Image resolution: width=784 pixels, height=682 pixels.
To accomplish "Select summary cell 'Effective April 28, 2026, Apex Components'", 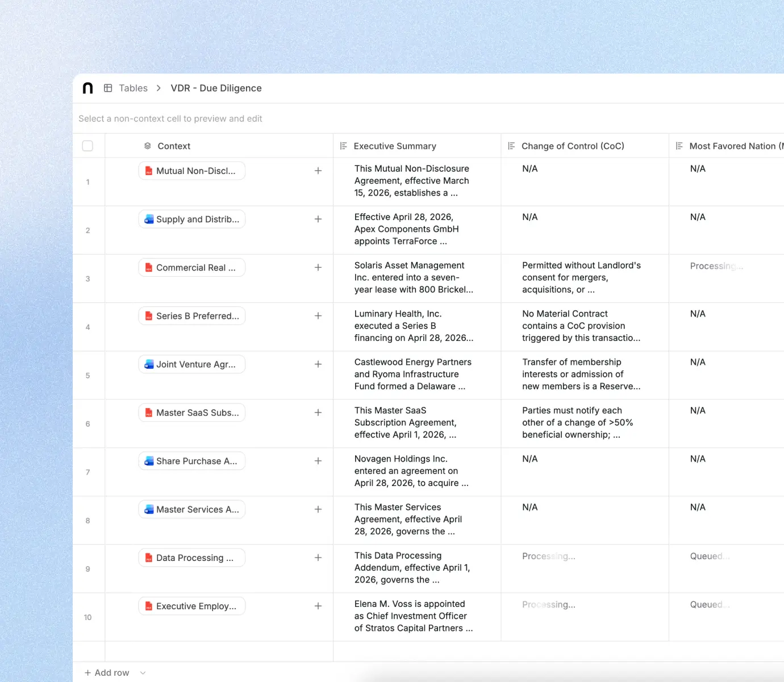I will (x=417, y=230).
